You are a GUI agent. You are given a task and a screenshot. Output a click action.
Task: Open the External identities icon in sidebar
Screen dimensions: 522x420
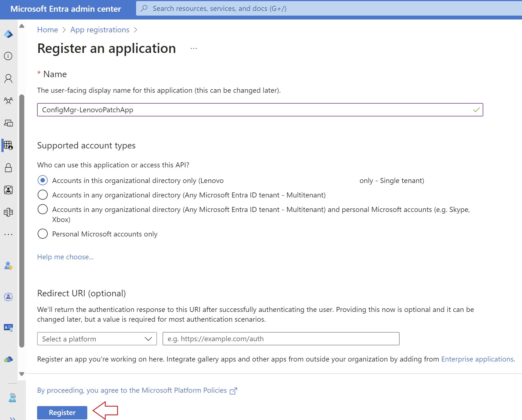point(8,212)
